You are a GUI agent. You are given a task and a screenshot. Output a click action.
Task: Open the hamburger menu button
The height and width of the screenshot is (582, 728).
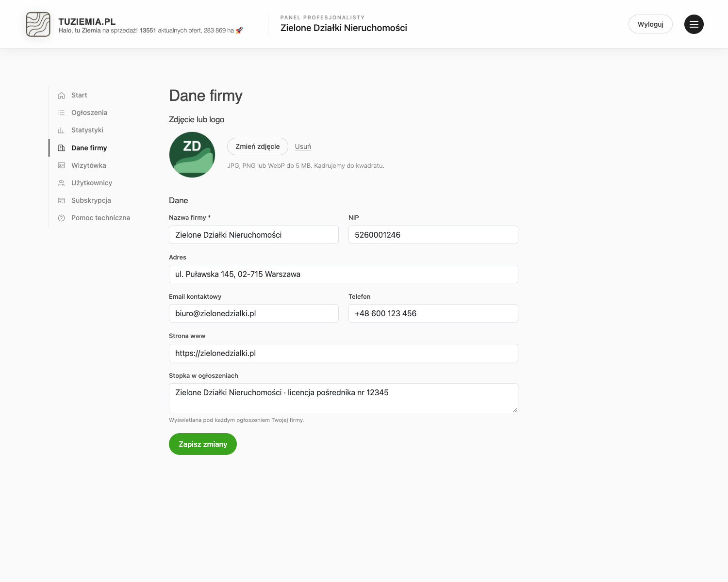[694, 24]
